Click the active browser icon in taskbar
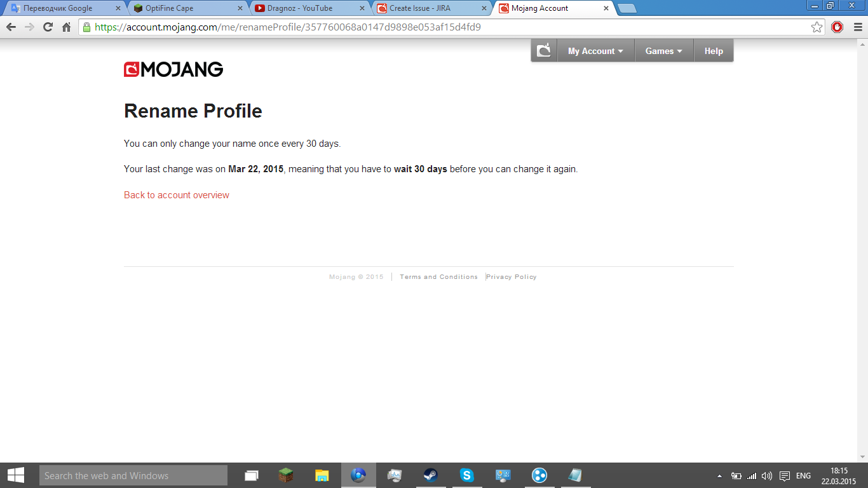Viewport: 868px width, 488px height. click(358, 475)
